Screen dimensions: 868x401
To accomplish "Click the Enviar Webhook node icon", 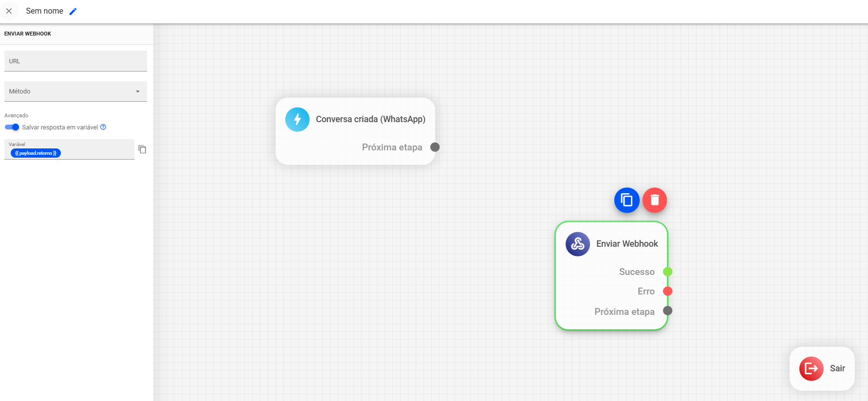I will 578,244.
